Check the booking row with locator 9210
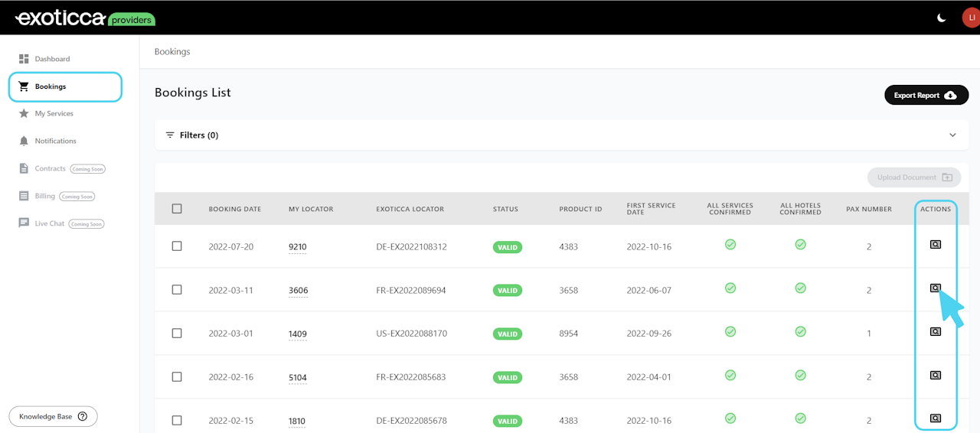Screen dimensions: 980x433 [x=177, y=246]
